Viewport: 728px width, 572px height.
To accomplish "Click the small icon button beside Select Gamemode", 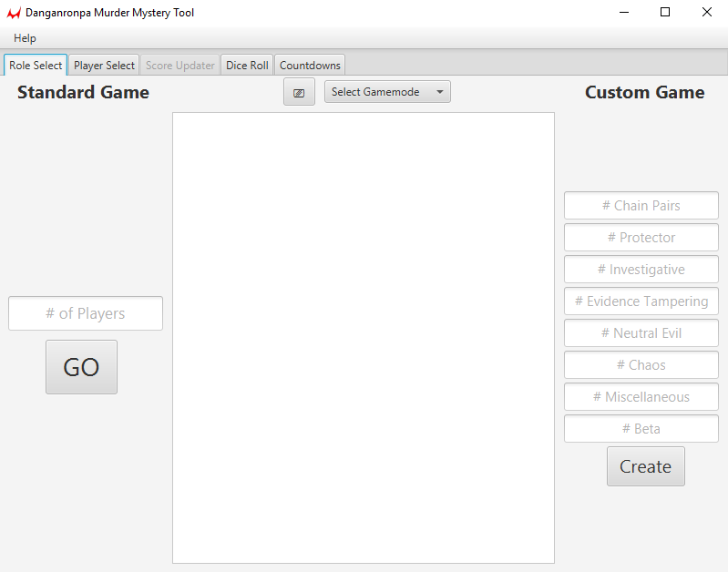I will click(x=299, y=91).
